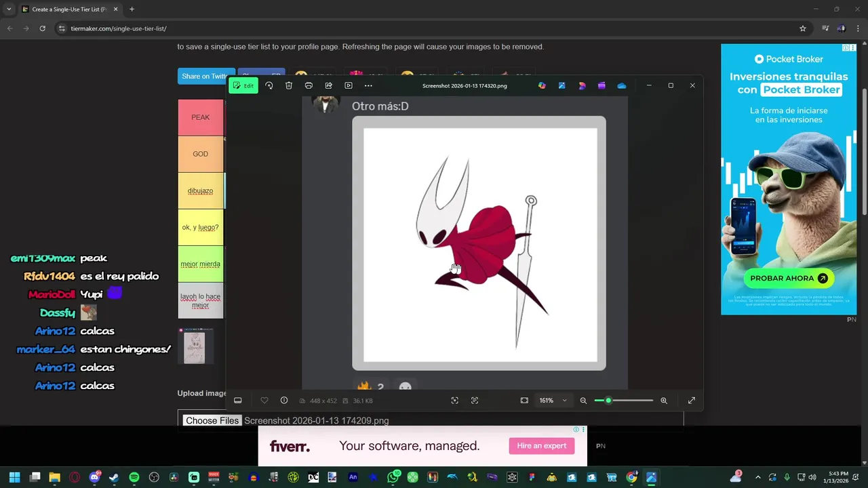Open WhatsApp from the taskbar
Screen dimensions: 868x488
click(393, 478)
